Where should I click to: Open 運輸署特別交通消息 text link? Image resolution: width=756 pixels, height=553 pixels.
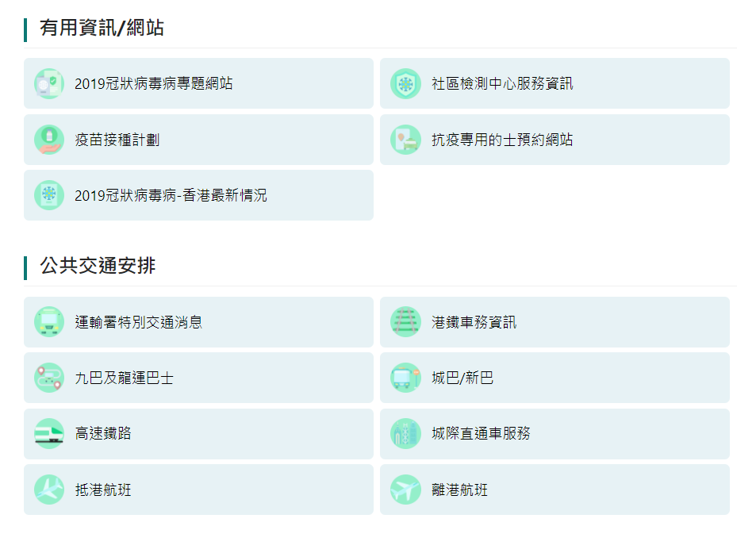click(x=139, y=322)
